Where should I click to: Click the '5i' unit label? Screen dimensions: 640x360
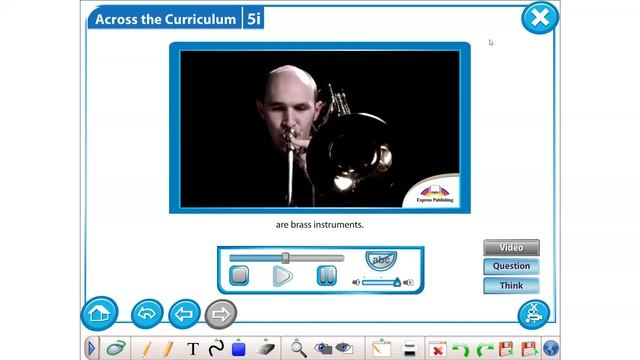click(254, 19)
